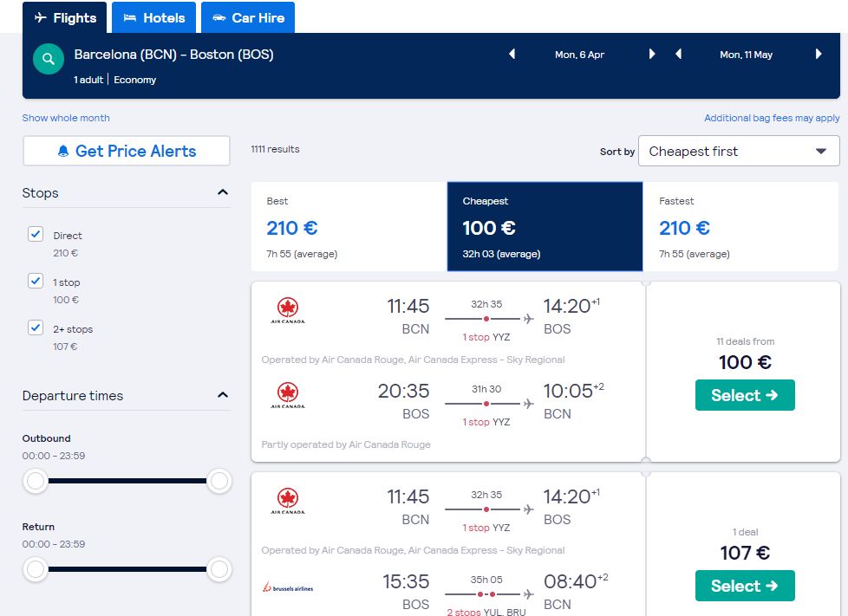The image size is (848, 616).
Task: Collapse the Departure times section
Action: (222, 395)
